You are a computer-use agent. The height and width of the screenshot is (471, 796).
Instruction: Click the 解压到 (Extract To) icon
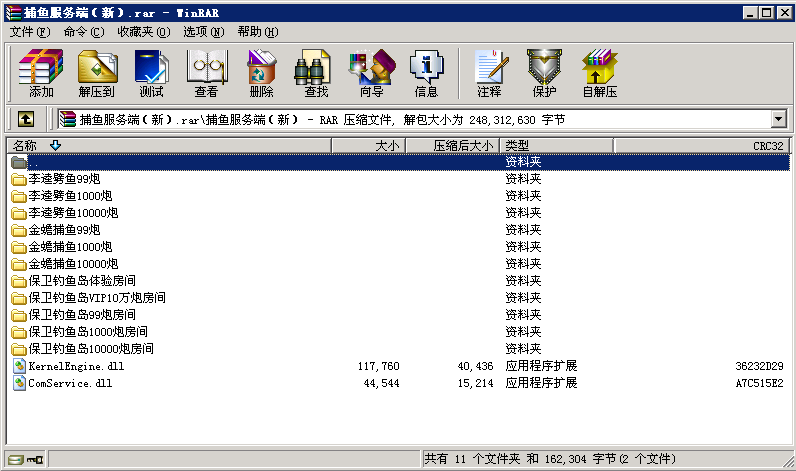[96, 74]
